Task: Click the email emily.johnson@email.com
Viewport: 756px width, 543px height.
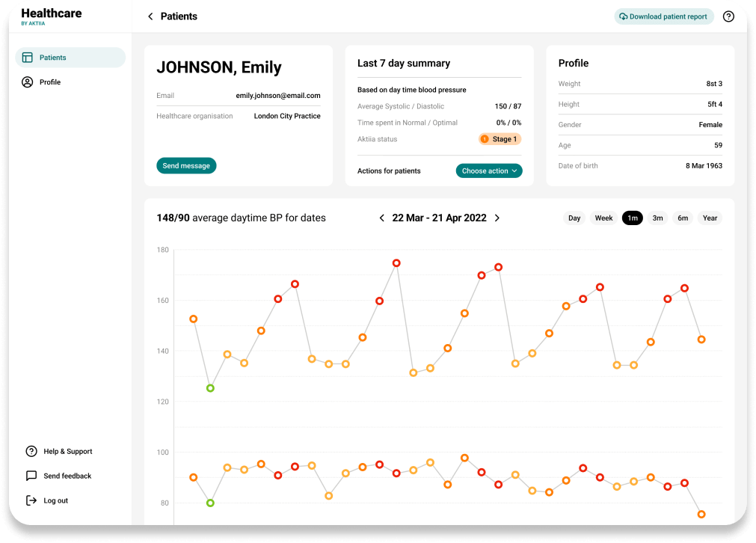Action: coord(278,96)
